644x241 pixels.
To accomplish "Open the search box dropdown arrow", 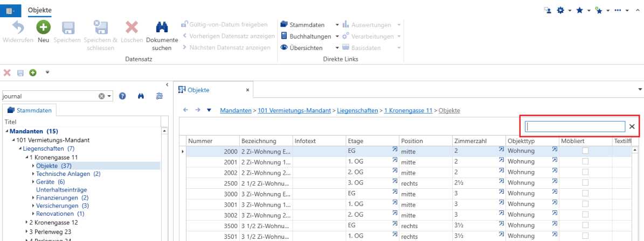I will point(109,96).
